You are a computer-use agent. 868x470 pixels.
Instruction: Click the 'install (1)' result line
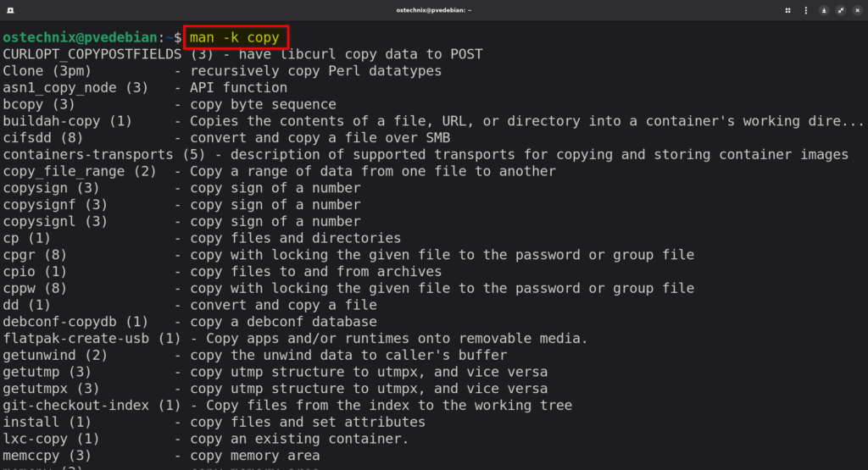pos(47,422)
